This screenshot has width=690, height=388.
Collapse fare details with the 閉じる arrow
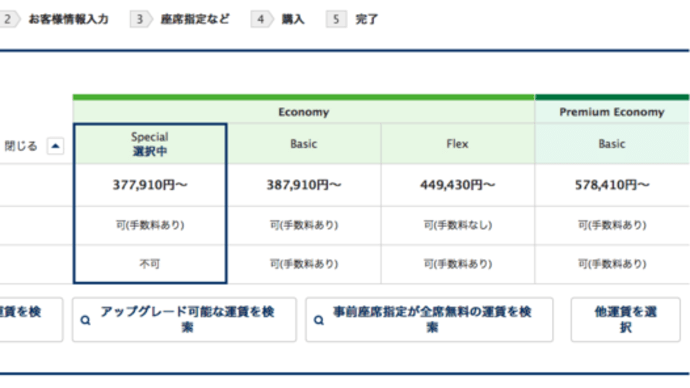(55, 146)
